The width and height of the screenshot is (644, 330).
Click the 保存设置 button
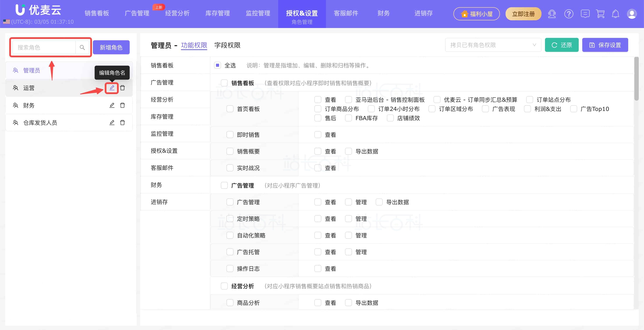(605, 45)
